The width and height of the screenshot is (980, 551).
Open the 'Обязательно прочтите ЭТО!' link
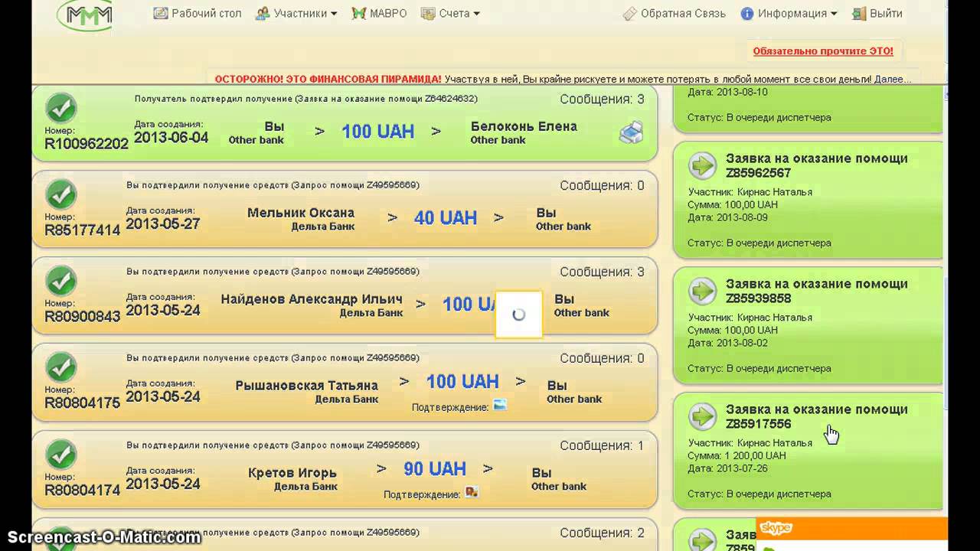tap(823, 51)
